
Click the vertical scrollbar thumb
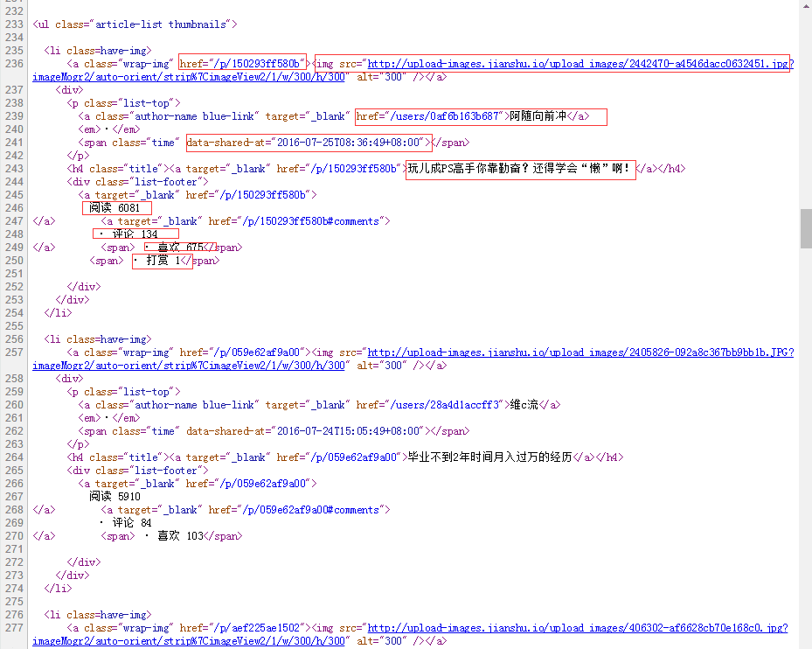point(805,222)
